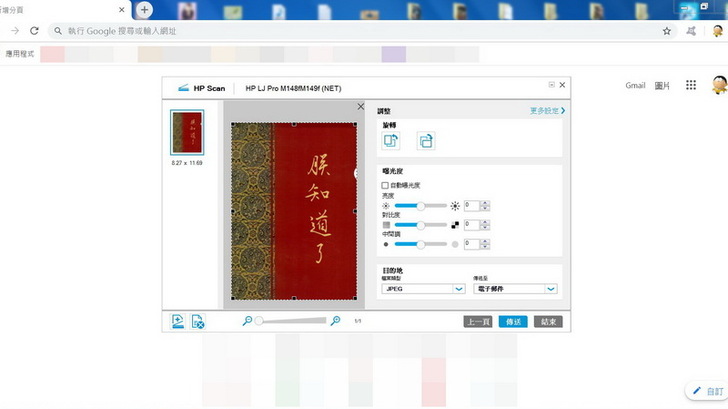The width and height of the screenshot is (728, 409).
Task: Enable 自動曝光度 checkbox
Action: (x=385, y=185)
